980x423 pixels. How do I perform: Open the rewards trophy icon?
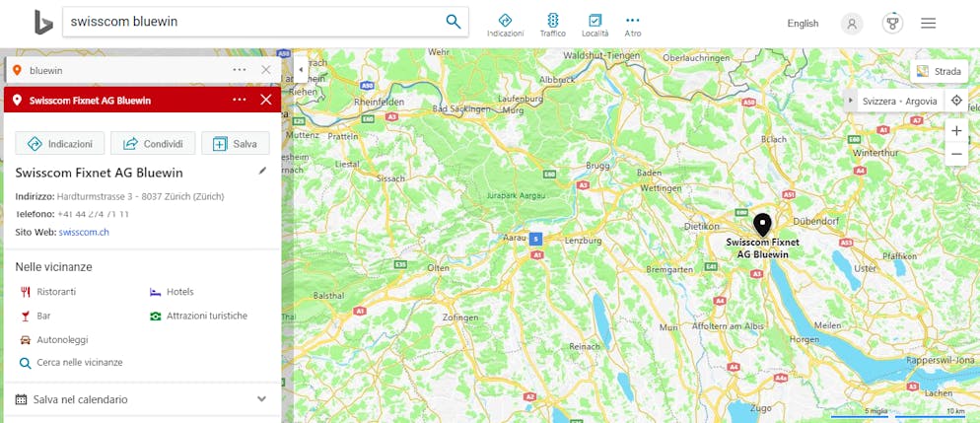click(x=892, y=24)
